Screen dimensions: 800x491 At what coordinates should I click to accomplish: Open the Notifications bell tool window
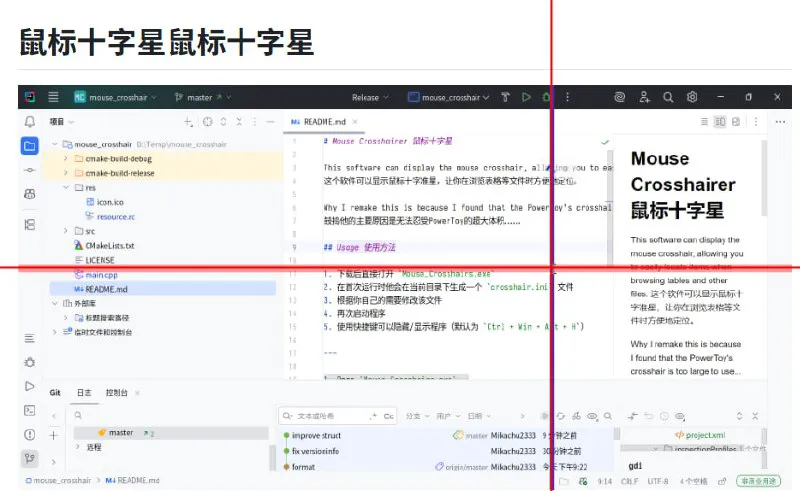click(30, 121)
